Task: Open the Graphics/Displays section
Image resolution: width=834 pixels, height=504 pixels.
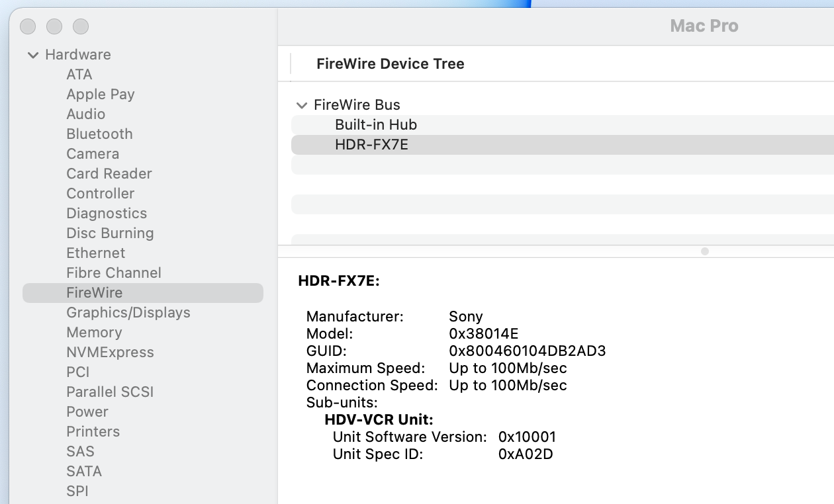Action: 128,313
